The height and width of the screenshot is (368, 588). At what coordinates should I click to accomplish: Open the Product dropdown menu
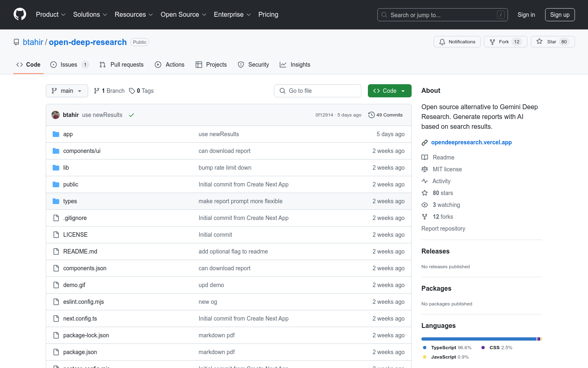[51, 14]
